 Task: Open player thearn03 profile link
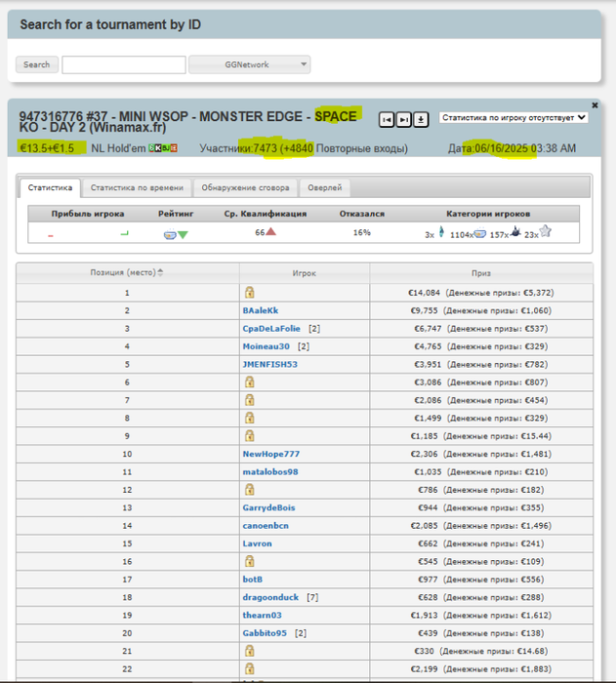tap(262, 615)
